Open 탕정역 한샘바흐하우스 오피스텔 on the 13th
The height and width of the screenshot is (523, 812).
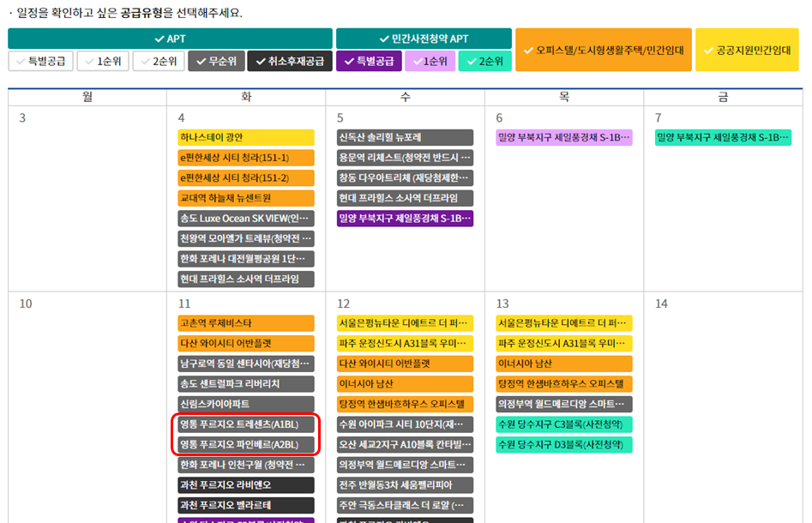(564, 384)
